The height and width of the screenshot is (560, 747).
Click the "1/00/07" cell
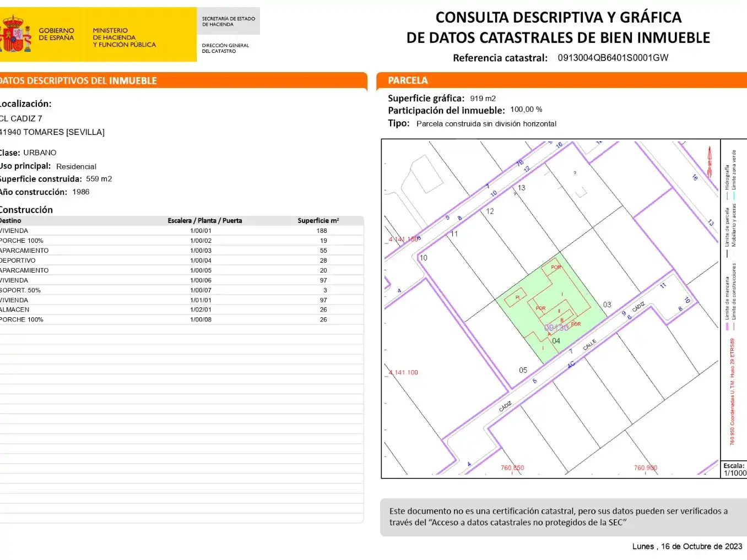pos(201,290)
